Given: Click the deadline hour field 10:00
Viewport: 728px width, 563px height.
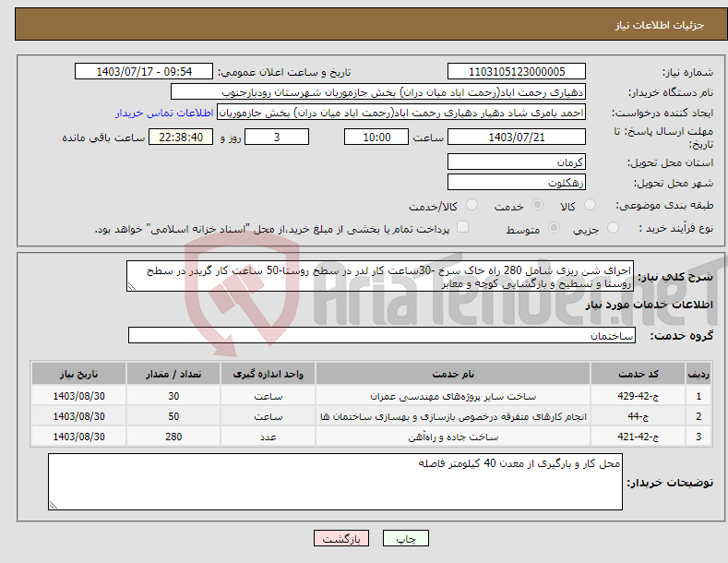Looking at the screenshot, I should 376,137.
